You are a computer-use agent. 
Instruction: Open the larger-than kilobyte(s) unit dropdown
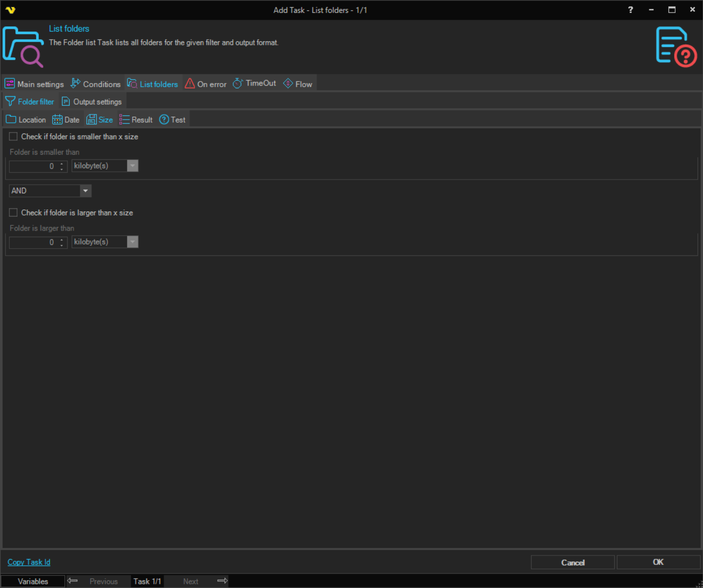pos(133,242)
